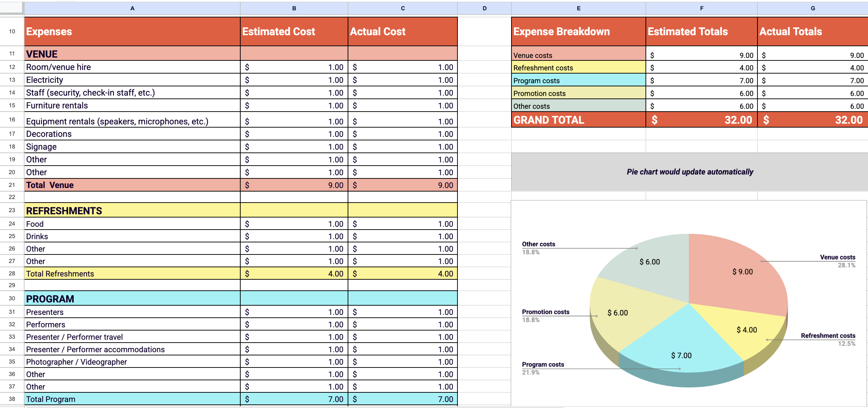
Task: Click the 'Estimated Cost' header cell
Action: (x=294, y=32)
